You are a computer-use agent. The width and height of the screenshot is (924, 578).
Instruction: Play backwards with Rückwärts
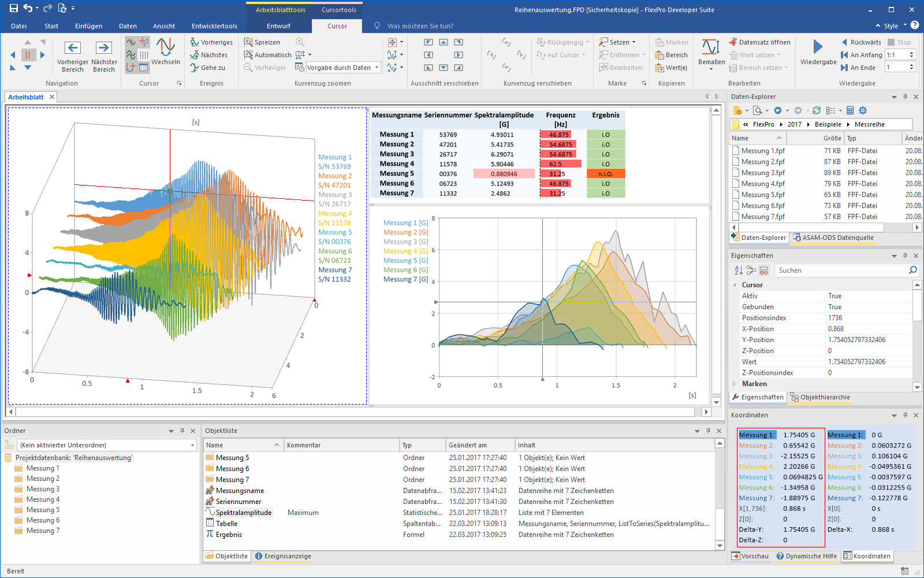[x=861, y=42]
